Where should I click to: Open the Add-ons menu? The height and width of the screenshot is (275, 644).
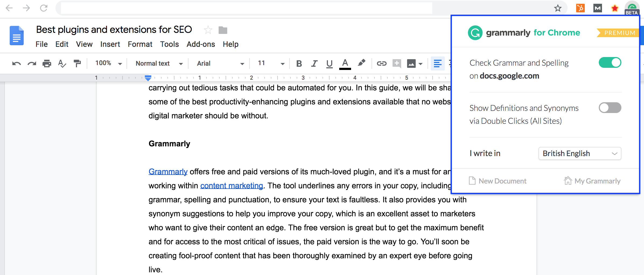tap(201, 44)
